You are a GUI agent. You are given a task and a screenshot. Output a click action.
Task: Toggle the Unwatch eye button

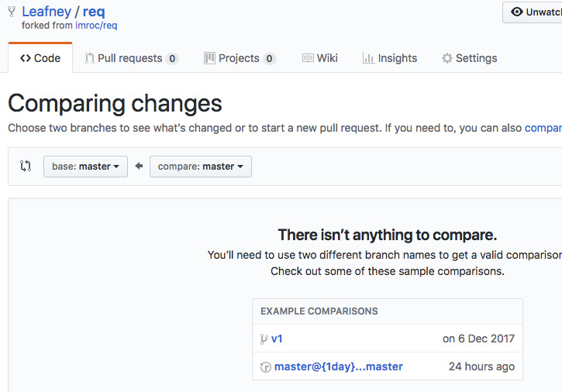(534, 12)
